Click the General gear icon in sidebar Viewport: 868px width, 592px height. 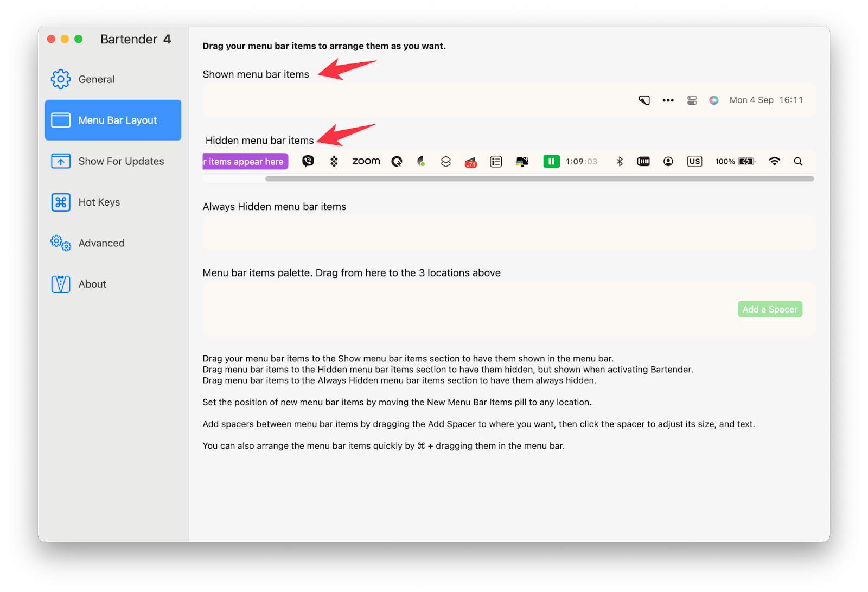61,79
